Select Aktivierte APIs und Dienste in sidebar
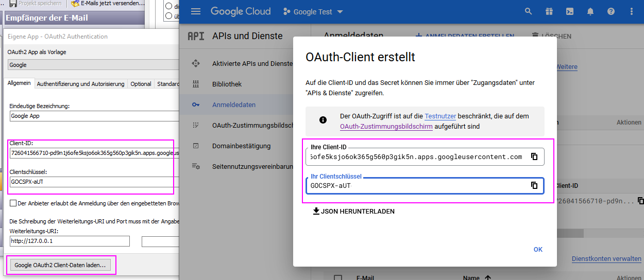 coord(252,63)
